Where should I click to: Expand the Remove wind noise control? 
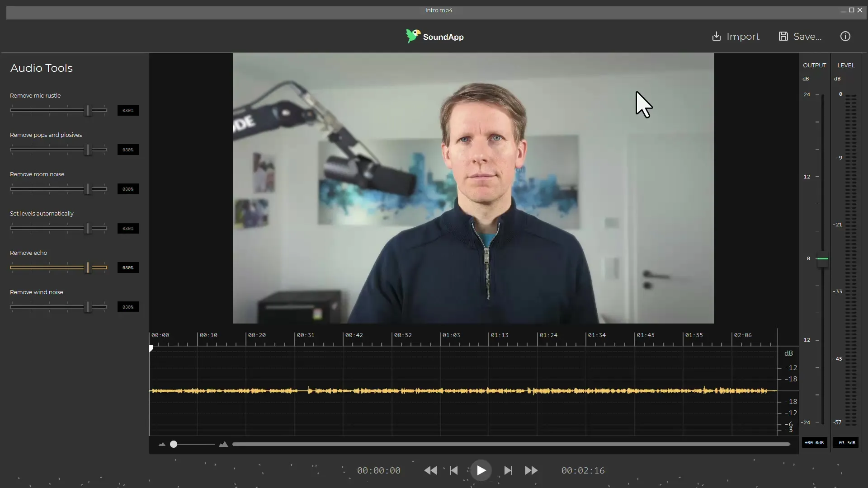pyautogui.click(x=36, y=292)
